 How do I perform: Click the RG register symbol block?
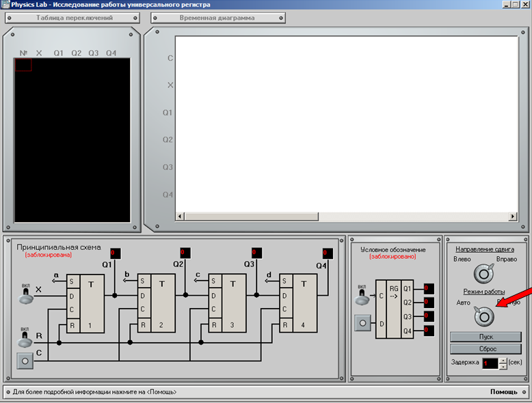click(x=395, y=309)
